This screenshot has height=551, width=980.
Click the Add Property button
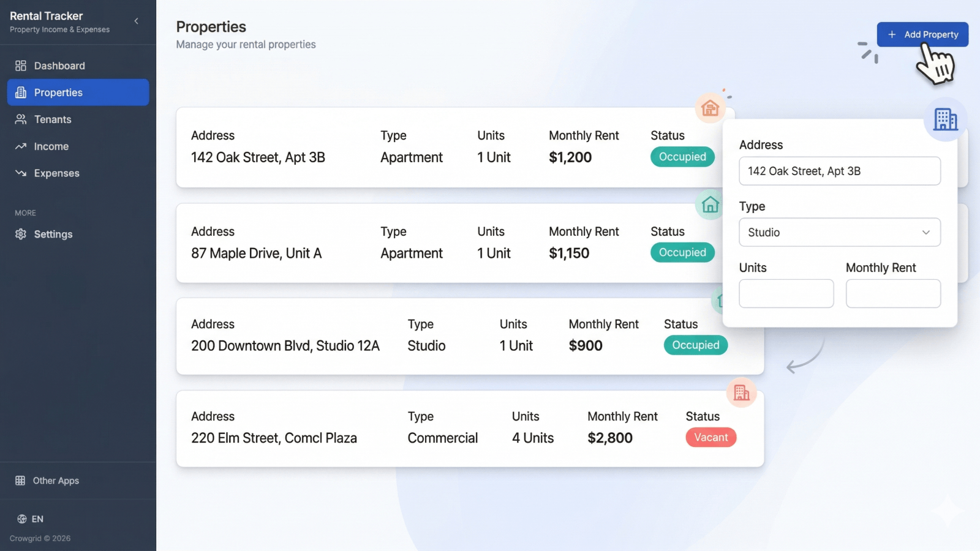click(922, 34)
